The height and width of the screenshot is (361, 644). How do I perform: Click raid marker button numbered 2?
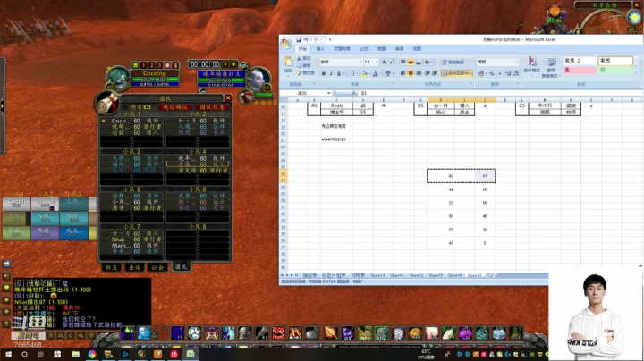151,65
